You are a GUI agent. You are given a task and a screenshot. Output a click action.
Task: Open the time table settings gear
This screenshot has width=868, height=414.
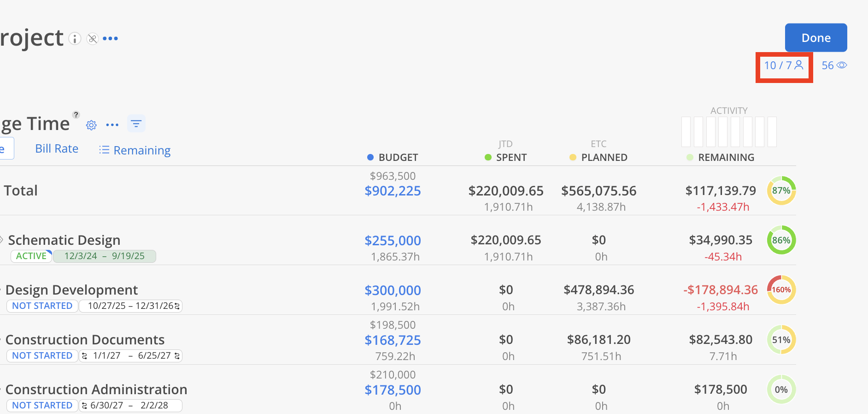tap(91, 125)
